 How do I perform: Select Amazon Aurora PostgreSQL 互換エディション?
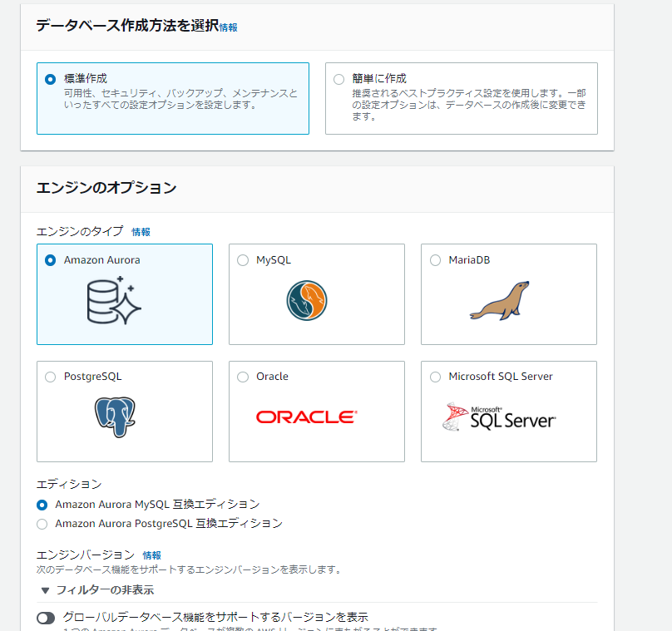(x=42, y=523)
